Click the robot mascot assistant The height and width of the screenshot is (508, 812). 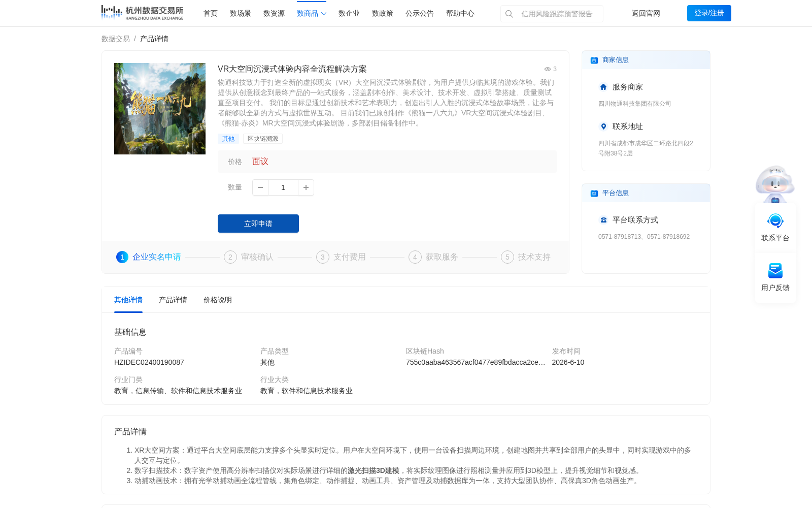click(775, 184)
